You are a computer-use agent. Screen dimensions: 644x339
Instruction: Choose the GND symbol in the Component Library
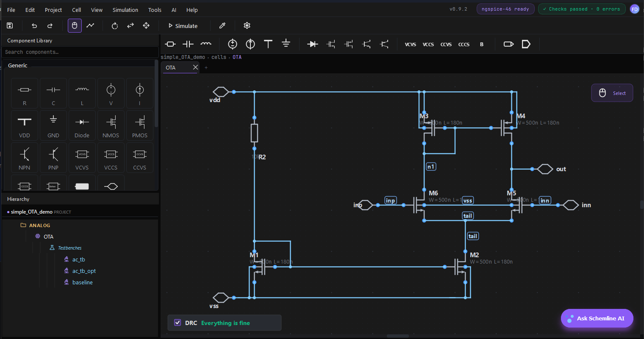(53, 125)
